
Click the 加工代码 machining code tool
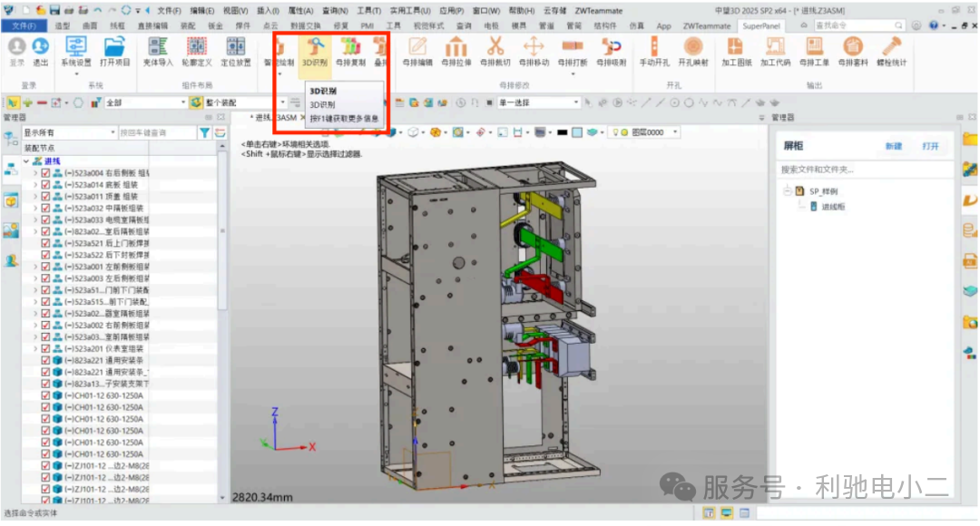click(x=775, y=51)
